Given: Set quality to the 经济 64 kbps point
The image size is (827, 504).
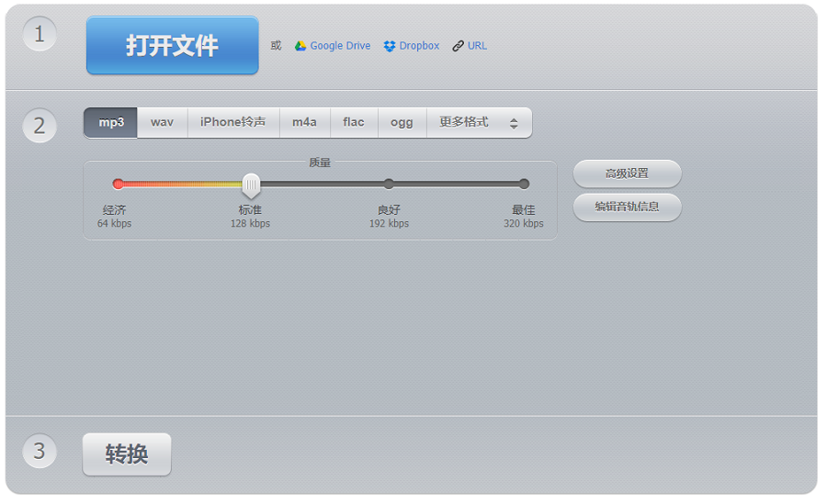Looking at the screenshot, I should [119, 184].
